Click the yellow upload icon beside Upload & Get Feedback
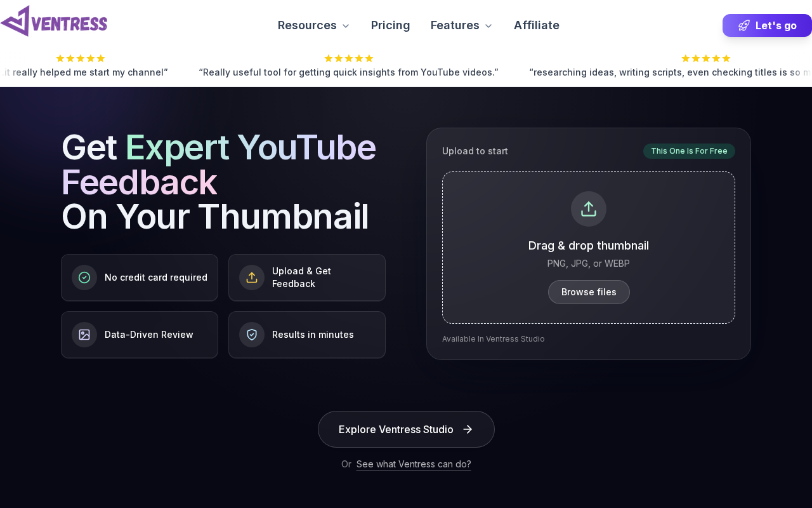812x508 pixels. [252, 277]
